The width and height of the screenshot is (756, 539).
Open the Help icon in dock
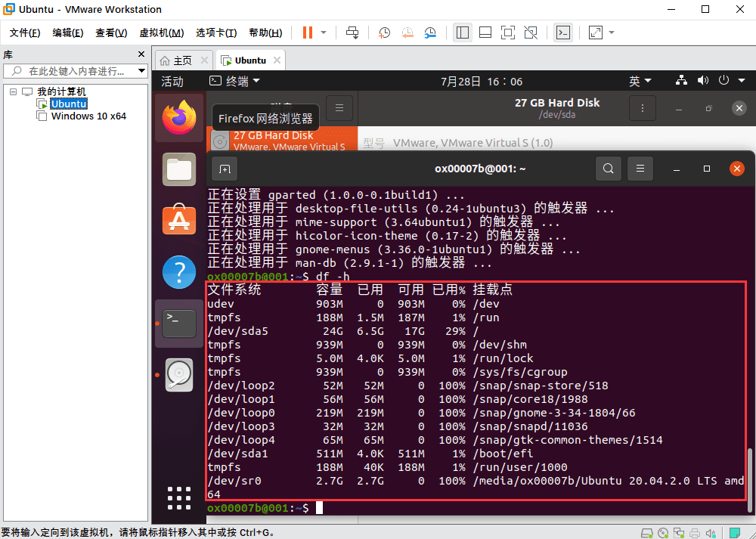179,271
